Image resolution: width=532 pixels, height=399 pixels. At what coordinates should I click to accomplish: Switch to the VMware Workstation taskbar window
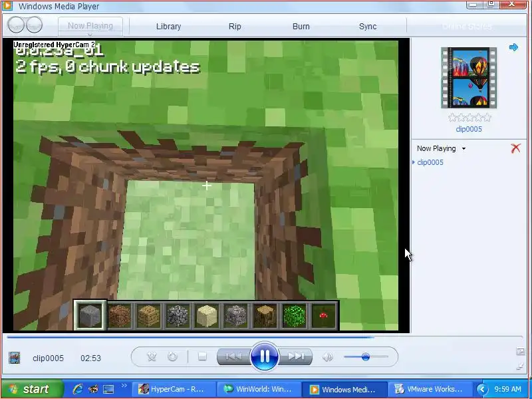(430, 389)
